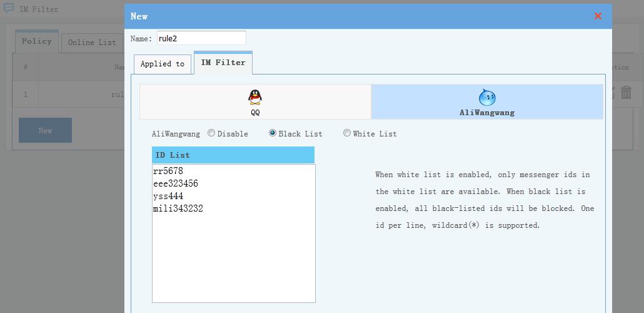Click the New dialog title text

point(139,16)
